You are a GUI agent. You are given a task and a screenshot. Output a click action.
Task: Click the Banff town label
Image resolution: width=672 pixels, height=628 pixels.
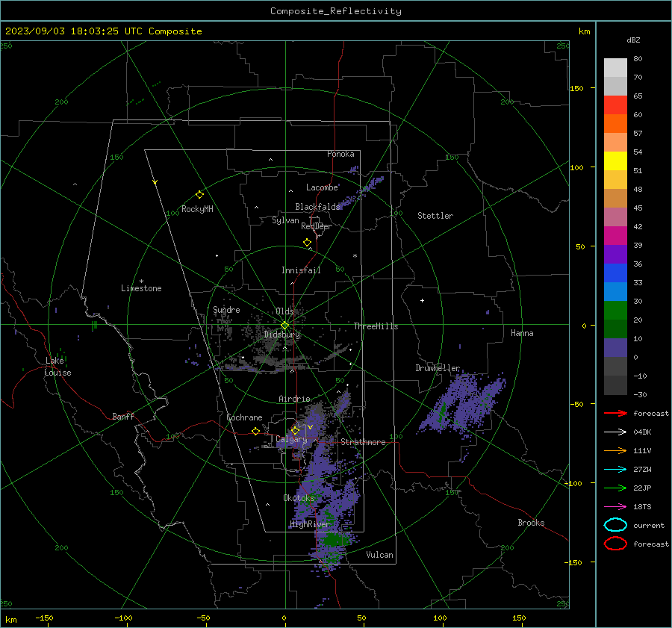pos(123,417)
